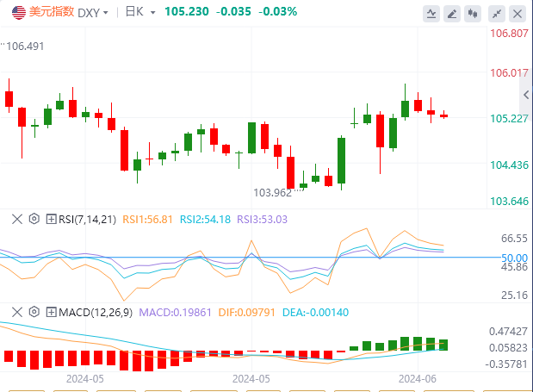The image size is (533, 392).
Task: Click the latest small red candlestick
Action: 444,115
